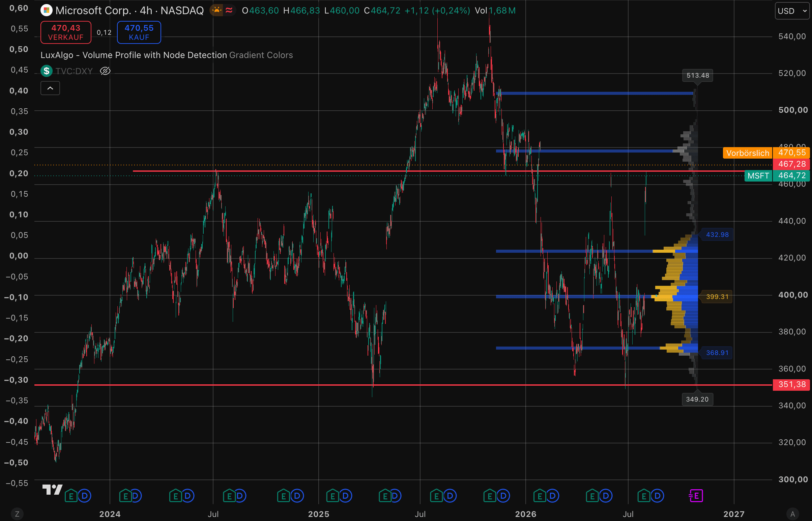Open the first dividend marker after the 2025 label
The width and height of the screenshot is (812, 521).
coord(346,496)
